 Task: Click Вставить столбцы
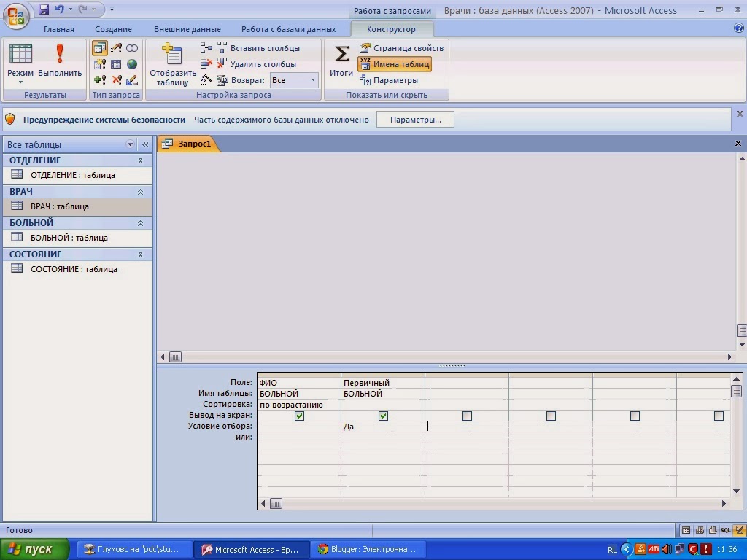(x=259, y=48)
